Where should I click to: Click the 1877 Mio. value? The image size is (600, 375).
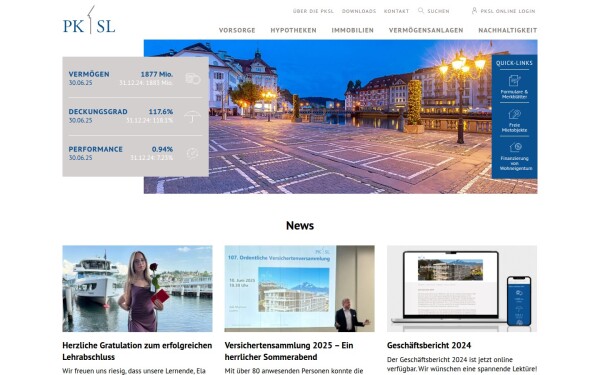point(157,74)
